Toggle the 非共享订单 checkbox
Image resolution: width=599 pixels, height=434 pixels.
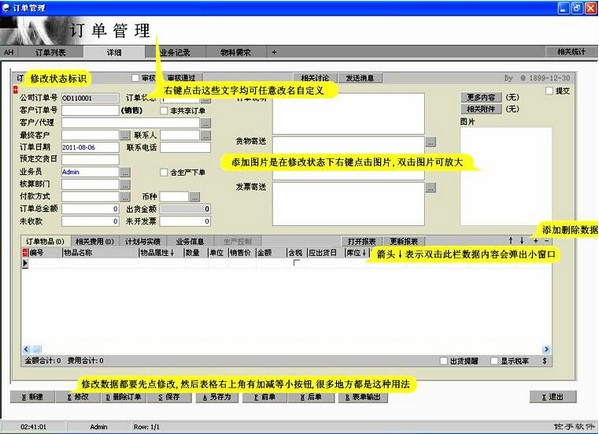[x=164, y=111]
